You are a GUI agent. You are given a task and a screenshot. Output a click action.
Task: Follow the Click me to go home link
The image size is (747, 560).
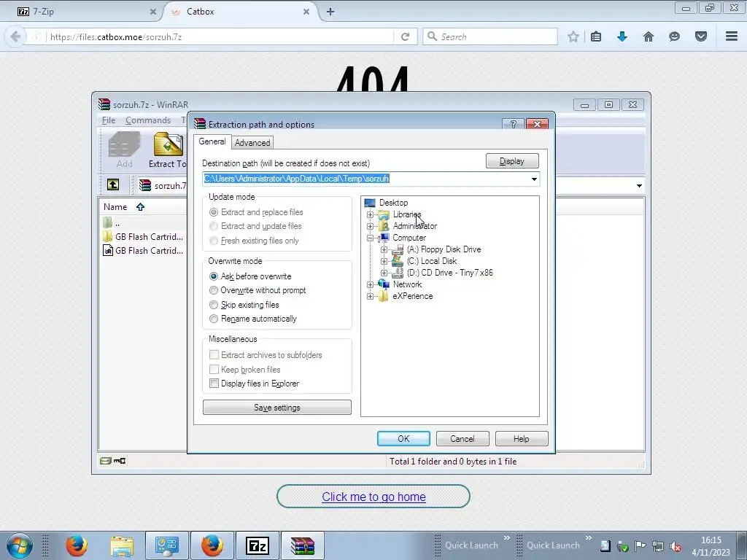coord(373,497)
